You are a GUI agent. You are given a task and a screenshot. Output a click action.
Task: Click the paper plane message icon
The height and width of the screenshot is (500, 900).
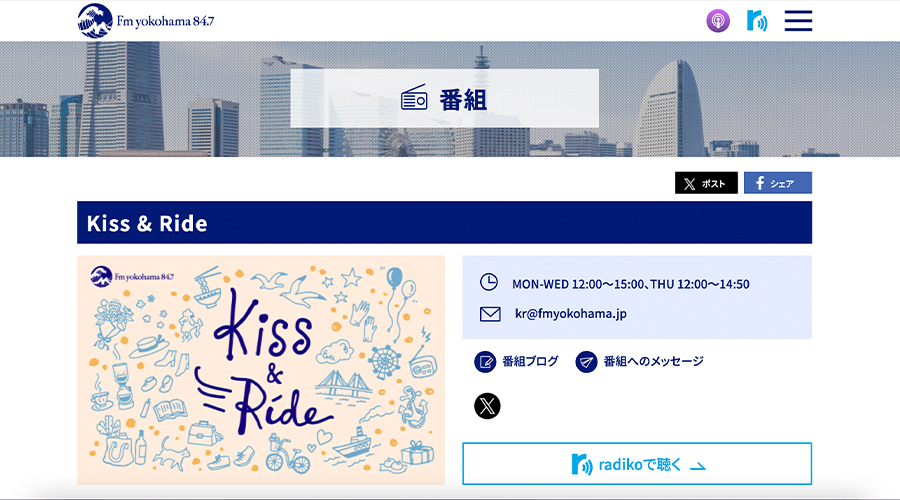click(586, 362)
